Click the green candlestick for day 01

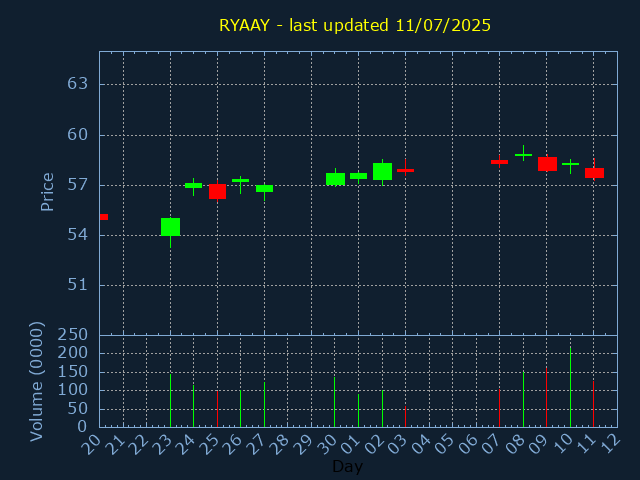tap(358, 176)
